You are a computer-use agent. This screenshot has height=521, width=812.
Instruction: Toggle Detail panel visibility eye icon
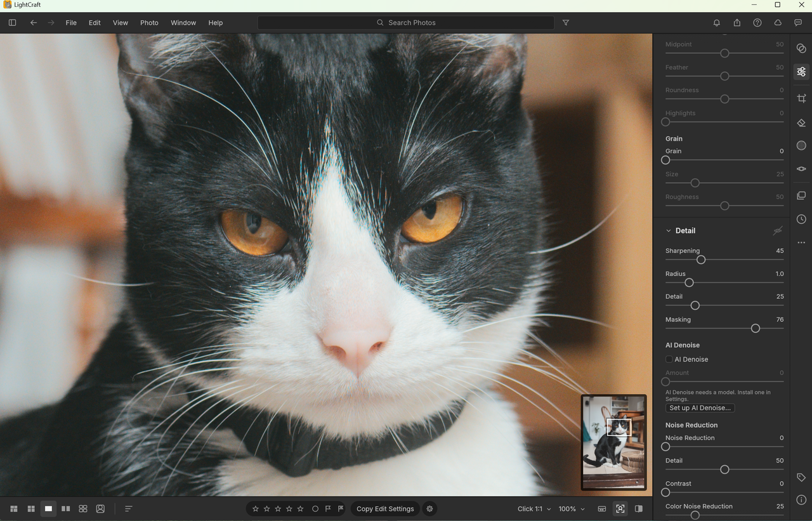coord(778,231)
